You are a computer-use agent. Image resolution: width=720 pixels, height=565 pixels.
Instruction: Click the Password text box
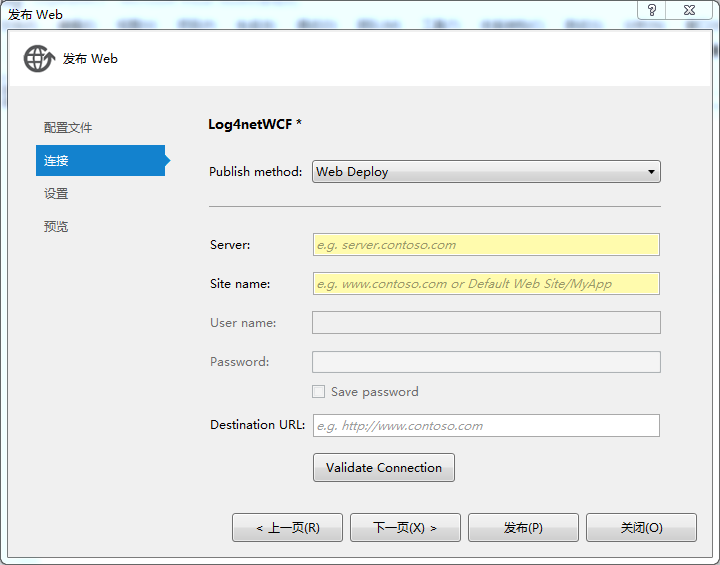click(486, 362)
